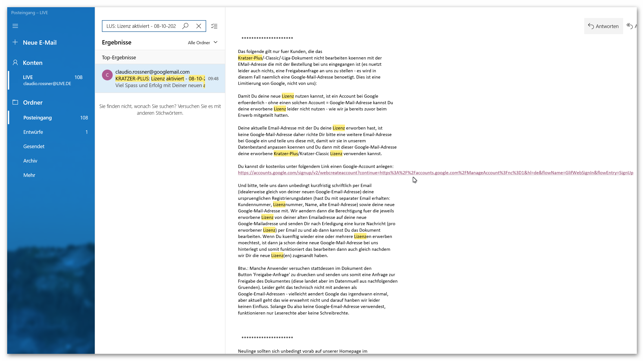This screenshot has width=644, height=361.
Task: Expand the Mehr folders list
Action: 29,175
